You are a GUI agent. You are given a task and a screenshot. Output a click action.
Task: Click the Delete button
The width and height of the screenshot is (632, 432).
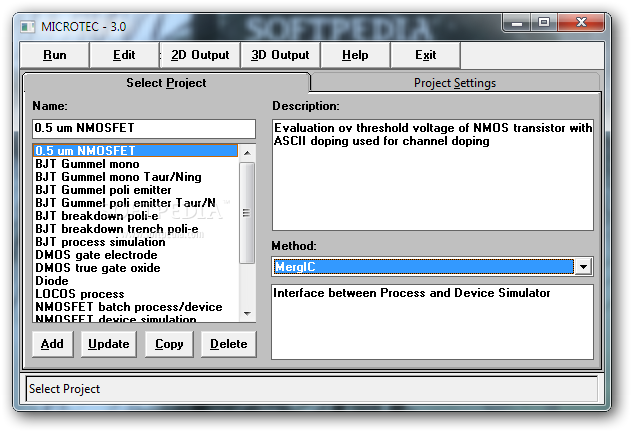click(x=229, y=344)
